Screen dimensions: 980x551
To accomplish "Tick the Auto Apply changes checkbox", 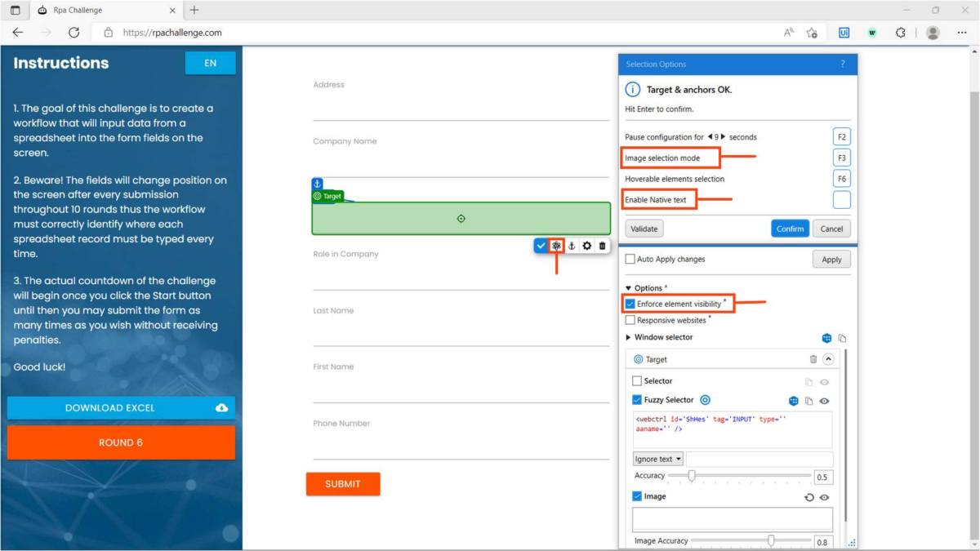I will click(630, 260).
